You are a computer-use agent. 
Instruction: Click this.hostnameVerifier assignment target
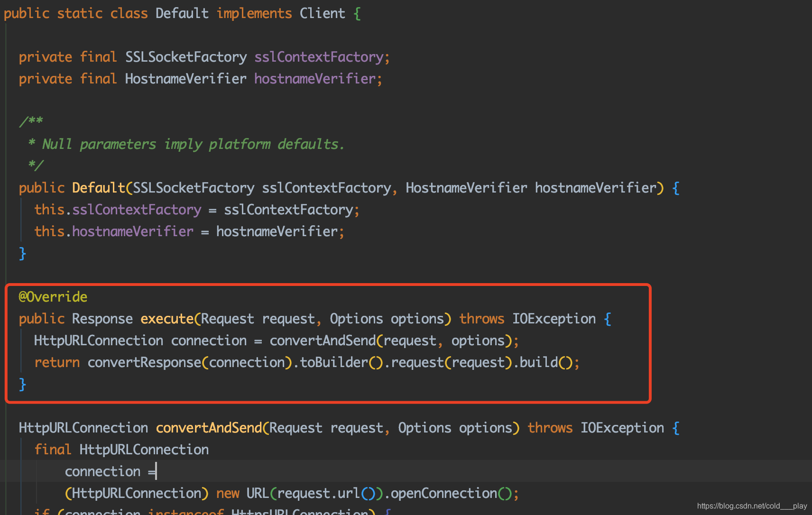114,231
